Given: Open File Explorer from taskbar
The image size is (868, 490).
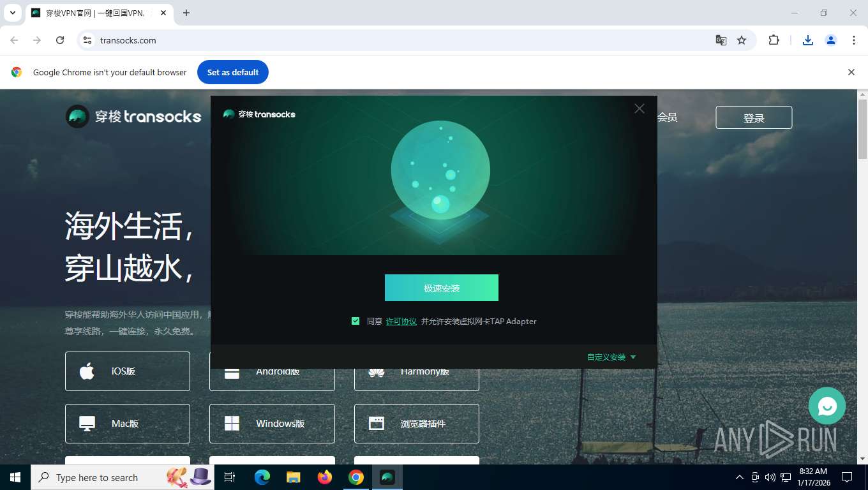Looking at the screenshot, I should point(294,477).
